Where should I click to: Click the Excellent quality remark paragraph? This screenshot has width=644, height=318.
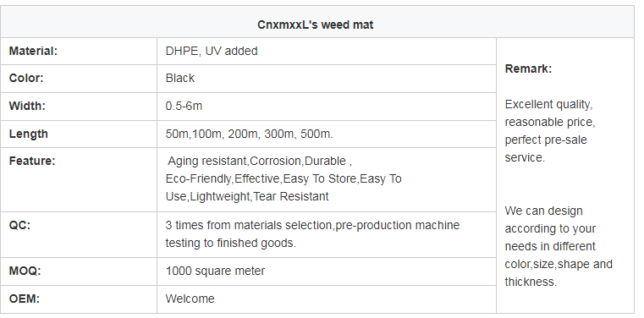pos(550,131)
